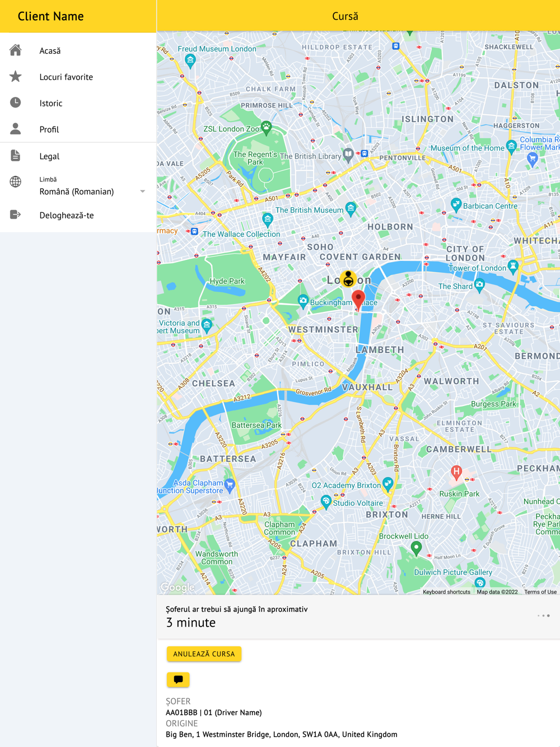Viewport: 560px width, 747px height.
Task: Click the clock icon for Istoric
Action: pos(16,103)
